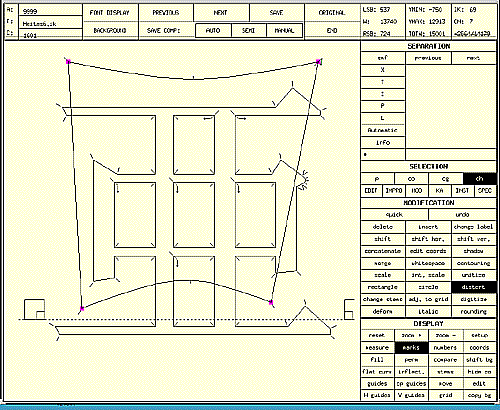Screen dimensions: 500x410
Task: Select the bottom-left magenta control point
Action: coord(82,309)
